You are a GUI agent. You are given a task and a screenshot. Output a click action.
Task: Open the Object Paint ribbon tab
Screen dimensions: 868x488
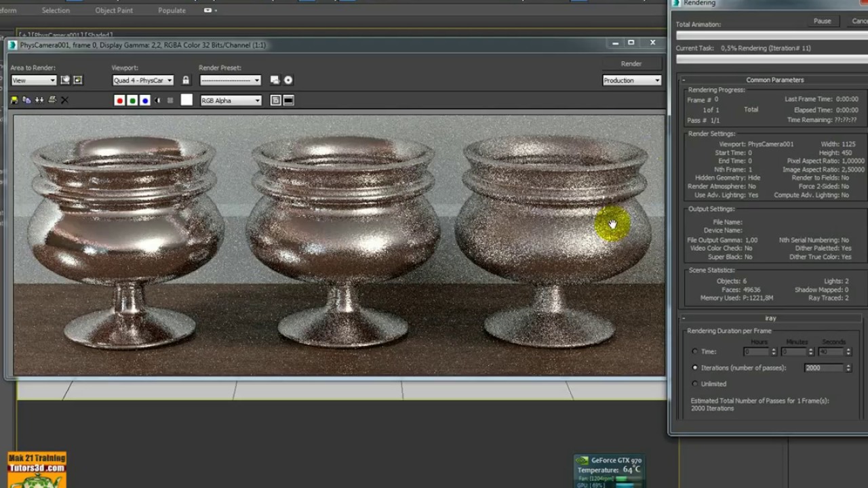click(114, 10)
